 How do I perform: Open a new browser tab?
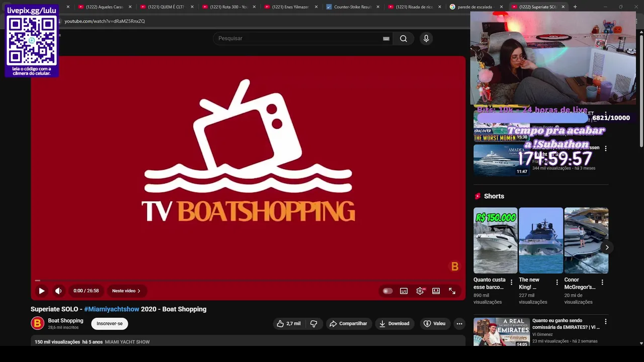[x=575, y=7]
